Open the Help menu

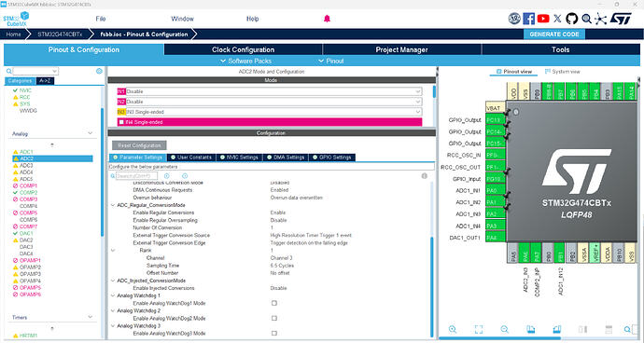tap(253, 19)
